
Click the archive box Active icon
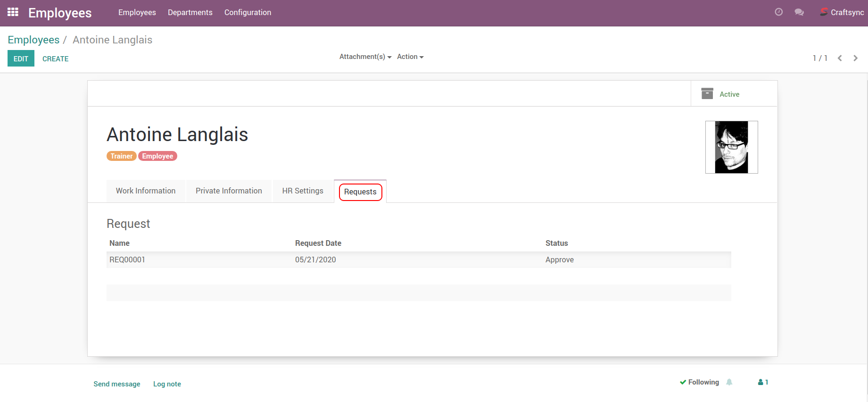tap(707, 94)
